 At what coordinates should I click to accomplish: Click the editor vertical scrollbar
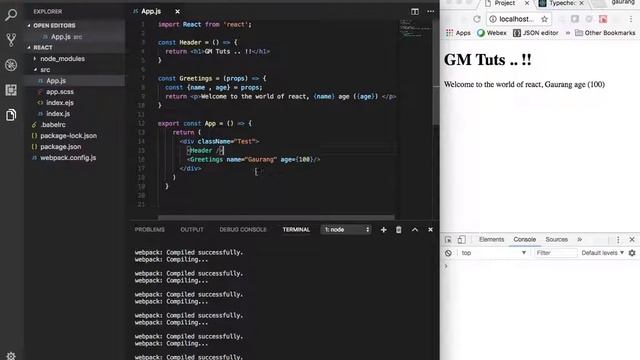436,72
